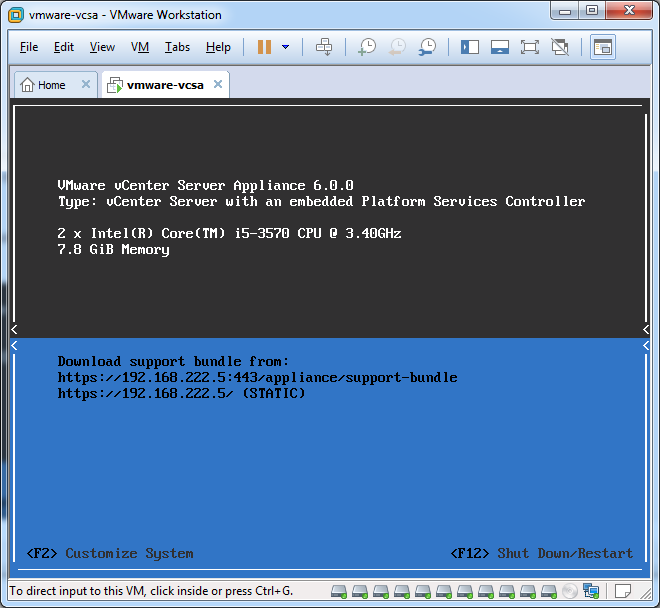Maximize the VMware Workstation window
Viewport: 660px width, 608px height.
tap(592, 11)
